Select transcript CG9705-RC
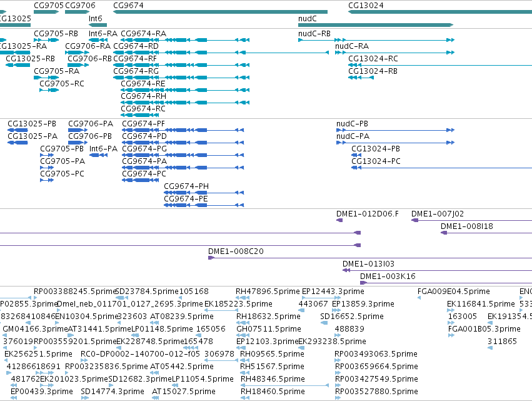The width and height of the screenshot is (532, 401). pos(62,84)
